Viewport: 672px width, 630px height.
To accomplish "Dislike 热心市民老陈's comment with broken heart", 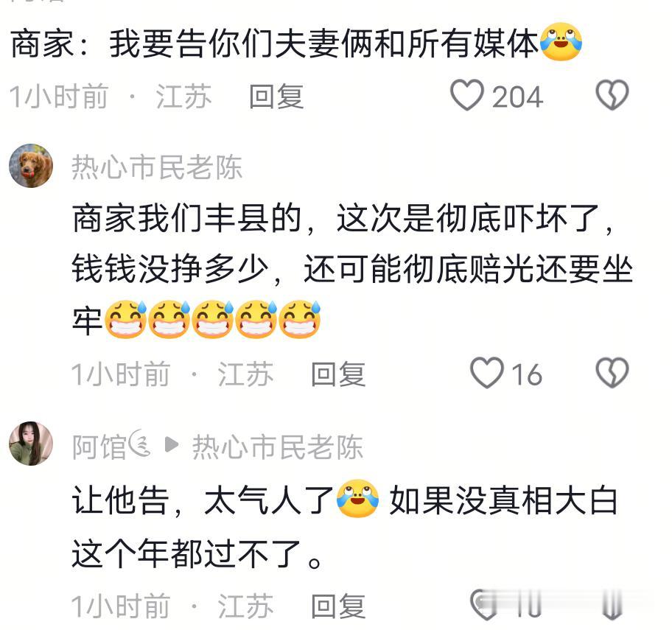I will click(612, 374).
